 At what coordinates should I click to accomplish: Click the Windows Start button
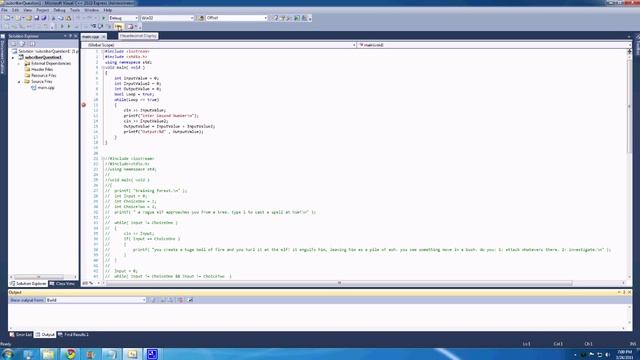7,354
